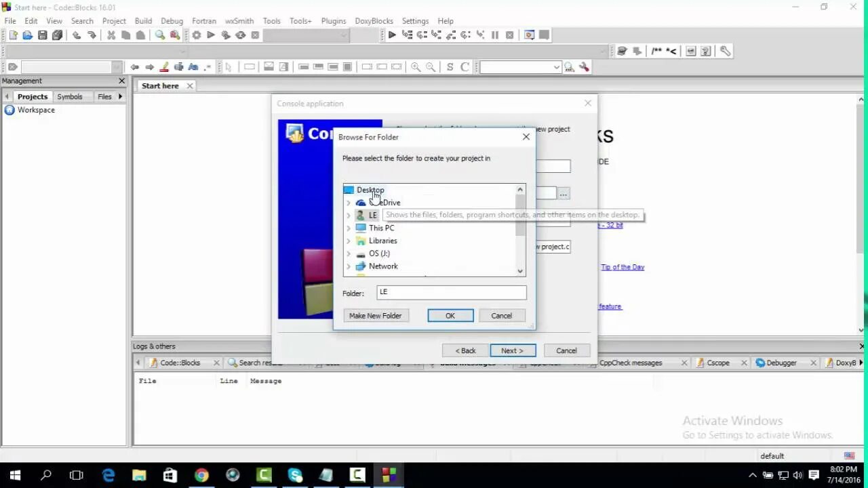Click the Cut scissors icon
Image resolution: width=868 pixels, height=488 pixels.
111,35
